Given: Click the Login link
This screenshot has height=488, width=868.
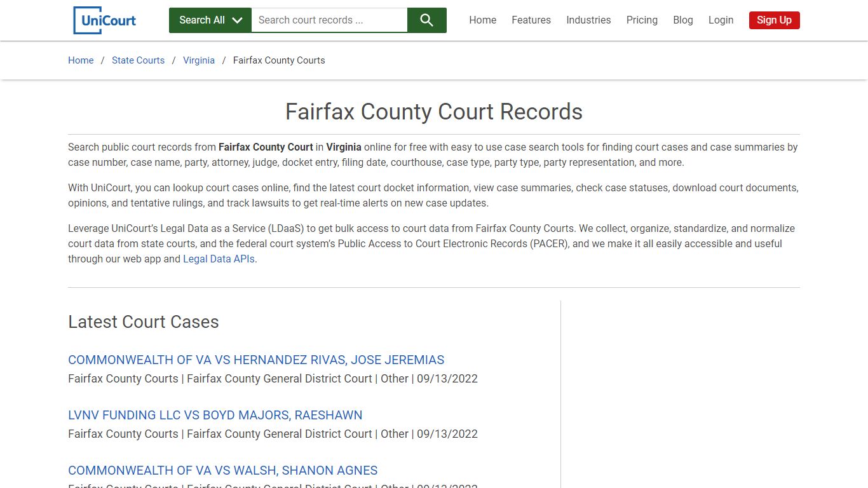Looking at the screenshot, I should [x=721, y=20].
